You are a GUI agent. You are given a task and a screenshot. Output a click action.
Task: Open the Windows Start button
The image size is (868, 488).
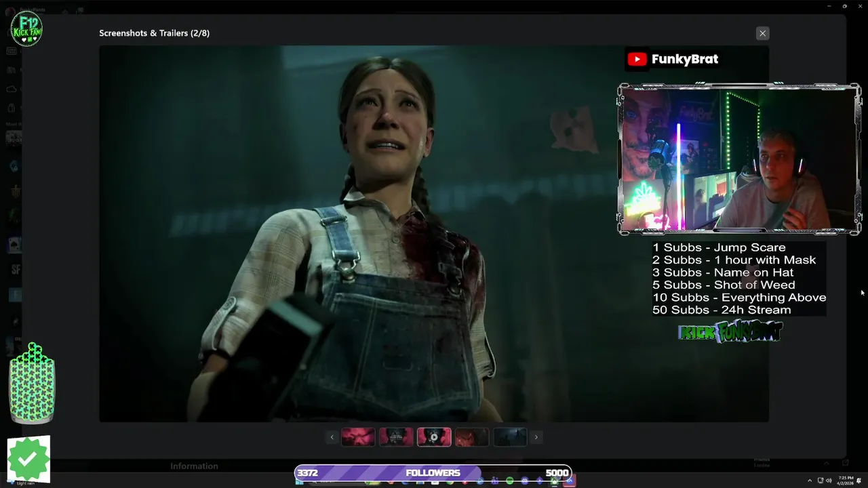click(299, 482)
